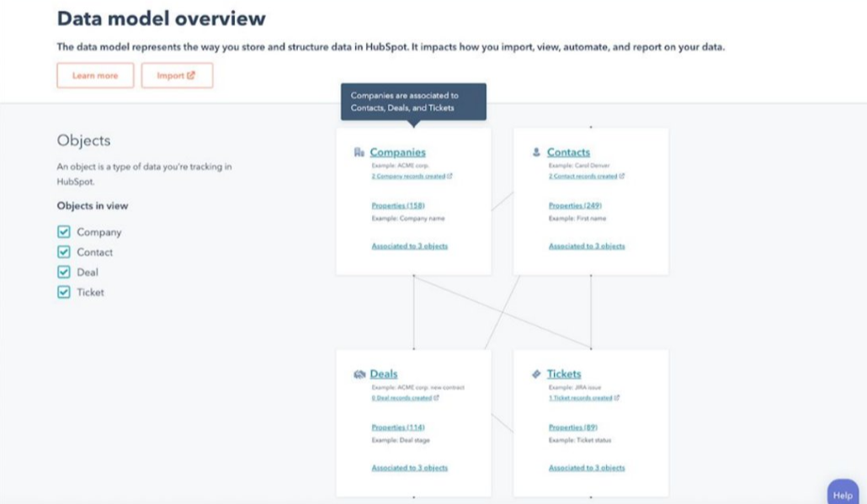Image resolution: width=867 pixels, height=504 pixels.
Task: Open the Contacts object link
Action: 568,152
